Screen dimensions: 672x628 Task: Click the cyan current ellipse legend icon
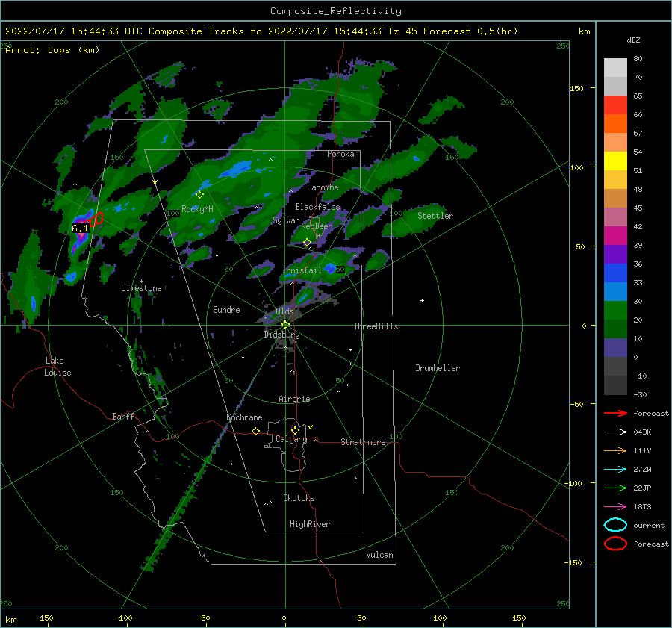[x=615, y=525]
